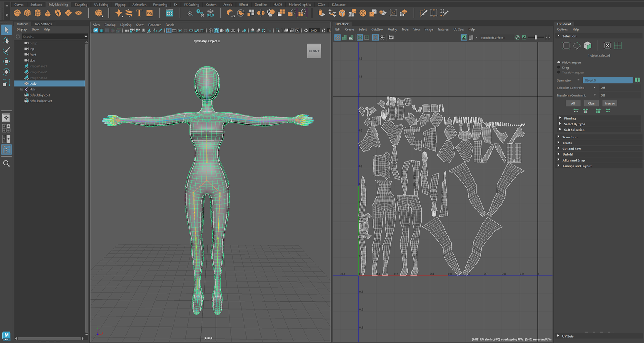Switch to the Rigging shelf tab
This screenshot has height=343, width=644.
[x=120, y=5]
